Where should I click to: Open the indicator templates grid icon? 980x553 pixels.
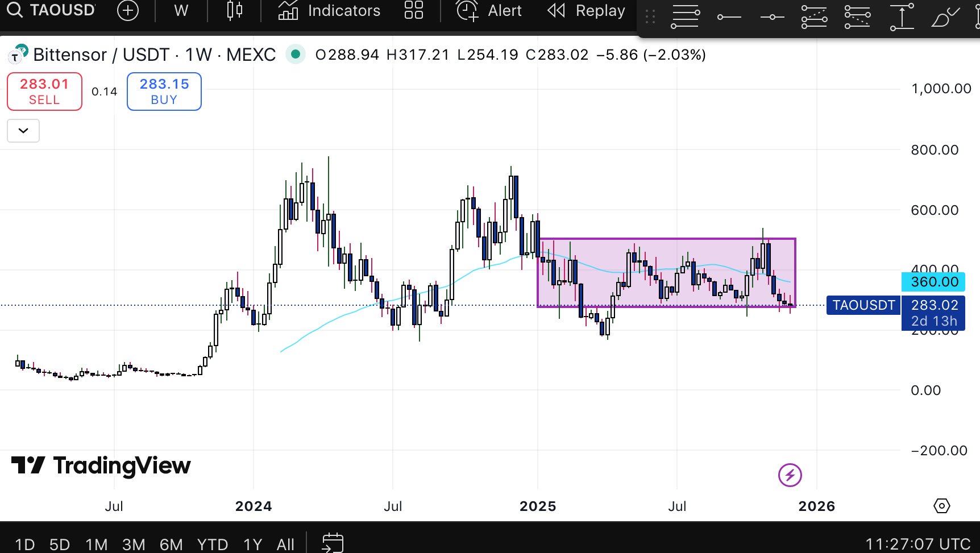(414, 11)
